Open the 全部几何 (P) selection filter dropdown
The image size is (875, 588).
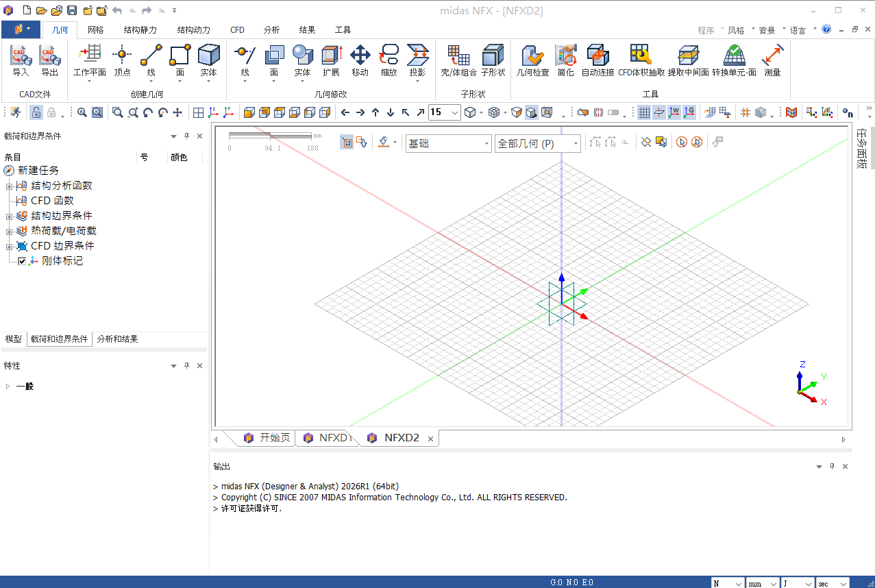coord(576,144)
